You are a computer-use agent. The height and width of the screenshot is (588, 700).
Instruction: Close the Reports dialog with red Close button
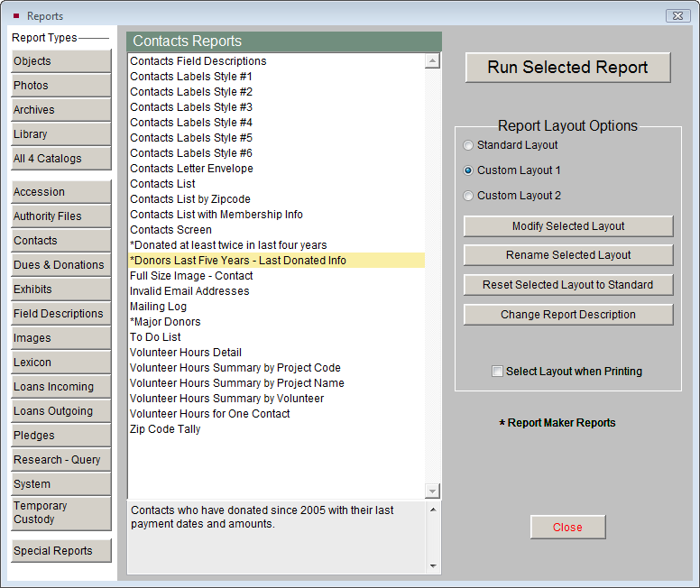(567, 528)
